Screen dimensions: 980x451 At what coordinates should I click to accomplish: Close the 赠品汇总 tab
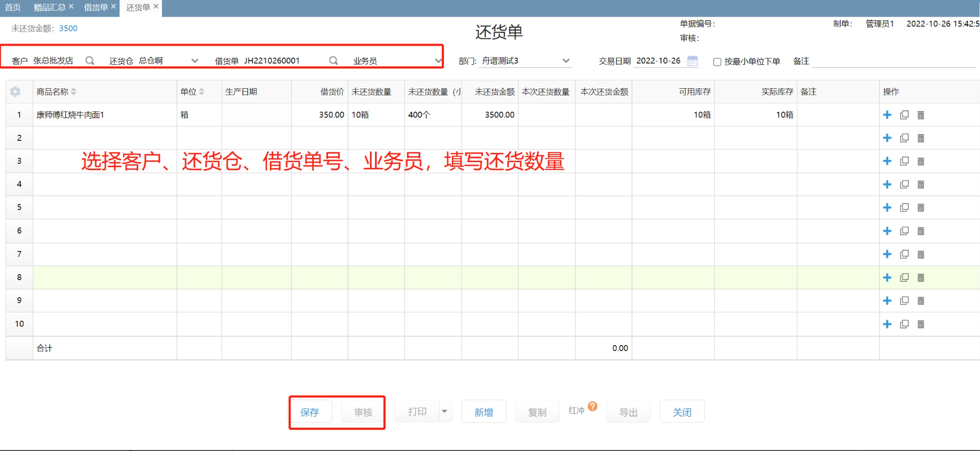tap(71, 7)
